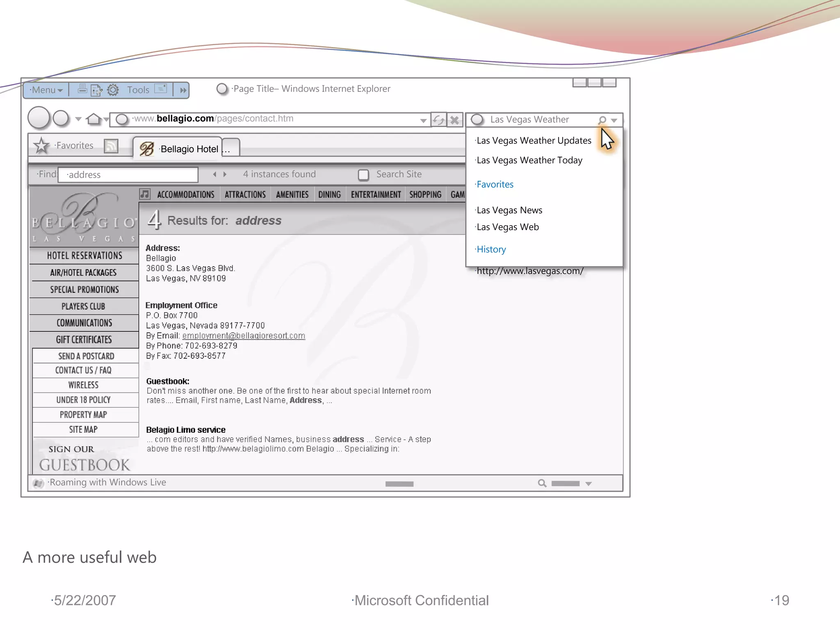Open Entertainment in Bellagio navigation
The image size is (840, 630).
[x=376, y=194]
